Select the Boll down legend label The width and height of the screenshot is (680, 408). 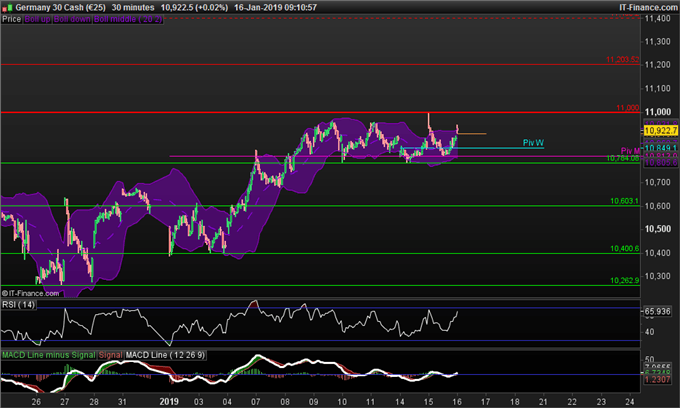coord(72,19)
